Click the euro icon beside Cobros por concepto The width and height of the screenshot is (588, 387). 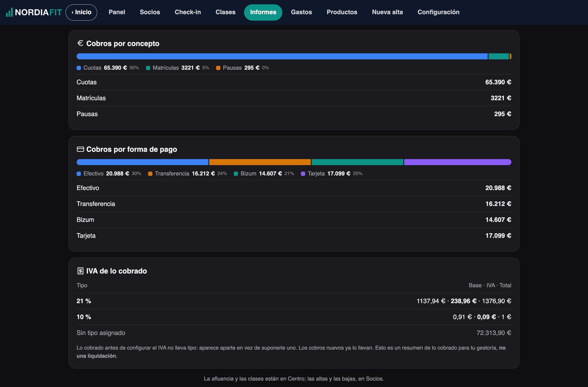80,43
